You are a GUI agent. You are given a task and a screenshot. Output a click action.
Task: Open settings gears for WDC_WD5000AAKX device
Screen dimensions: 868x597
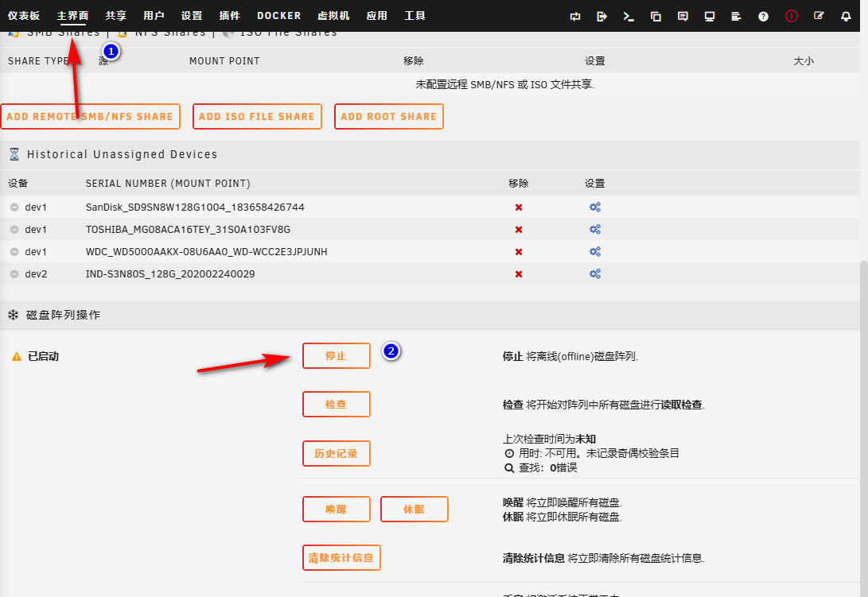594,252
